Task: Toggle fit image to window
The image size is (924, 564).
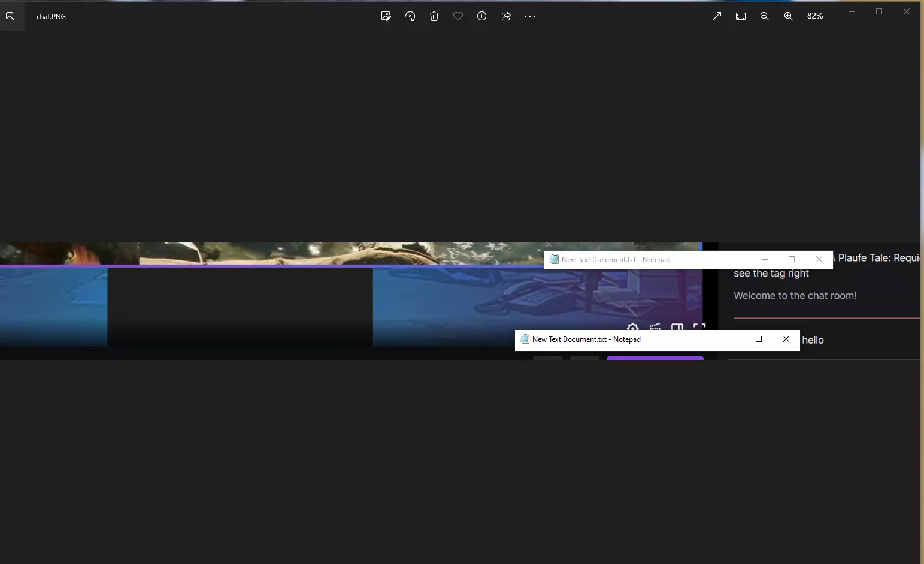Action: [x=741, y=16]
